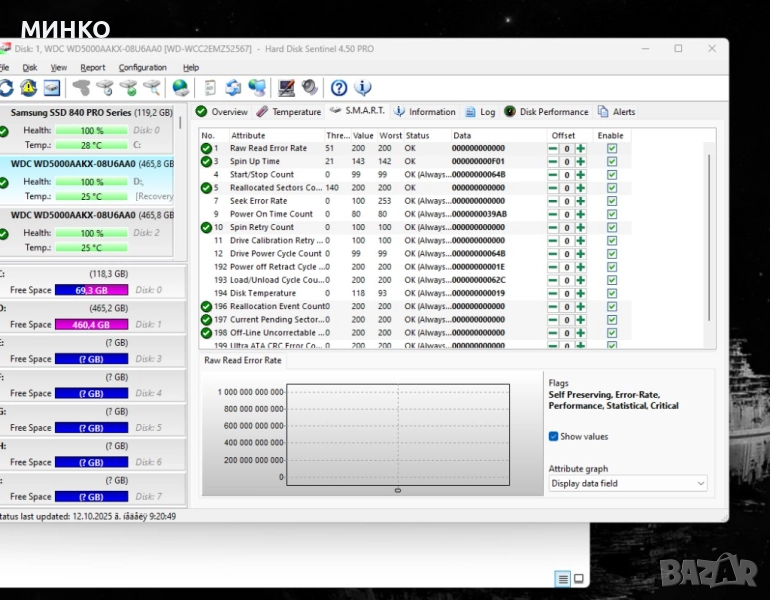Click the Refresh toolbar icon
This screenshot has height=600, width=770.
click(5, 88)
